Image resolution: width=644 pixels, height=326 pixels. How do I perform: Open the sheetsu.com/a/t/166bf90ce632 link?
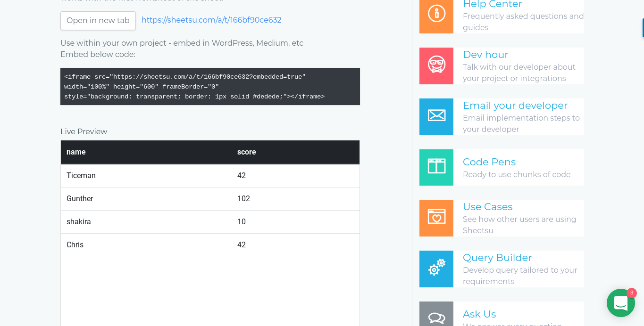(x=211, y=20)
